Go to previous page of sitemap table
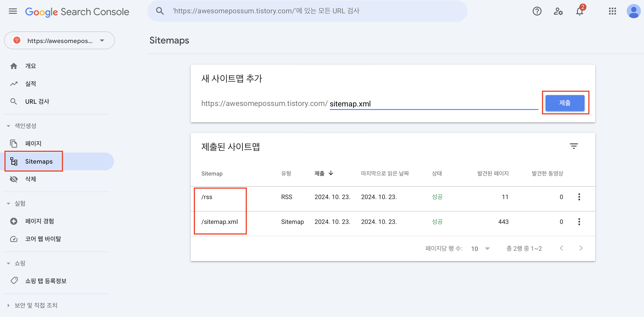Viewport: 644px width, 317px height. [562, 248]
